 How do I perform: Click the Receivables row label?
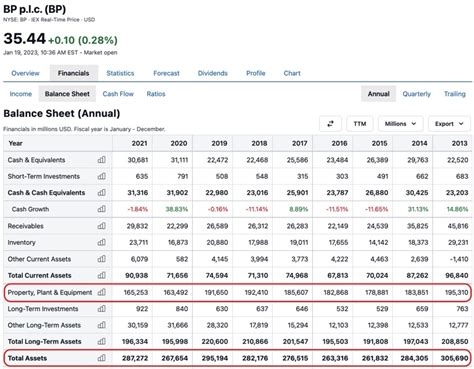pyautogui.click(x=25, y=226)
